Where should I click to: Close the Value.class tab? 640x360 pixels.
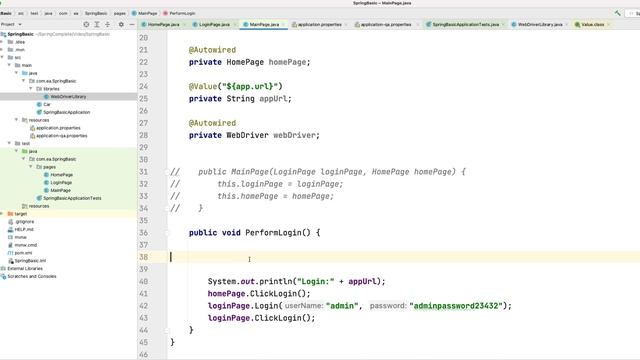pyautogui.click(x=609, y=24)
